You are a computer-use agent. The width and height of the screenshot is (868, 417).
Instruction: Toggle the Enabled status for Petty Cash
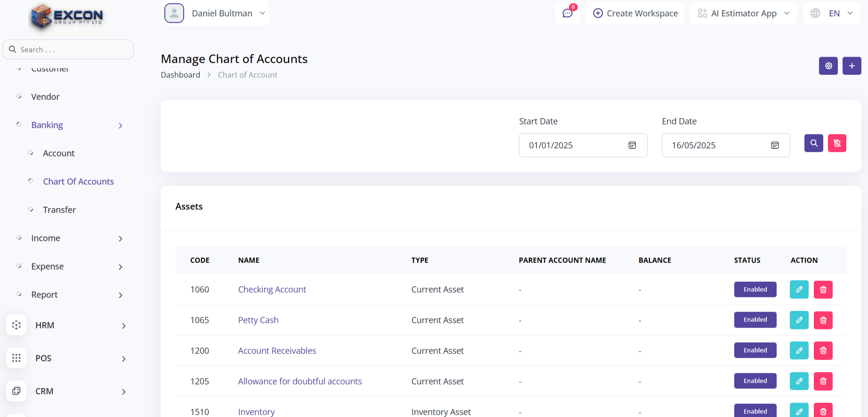[x=755, y=320]
